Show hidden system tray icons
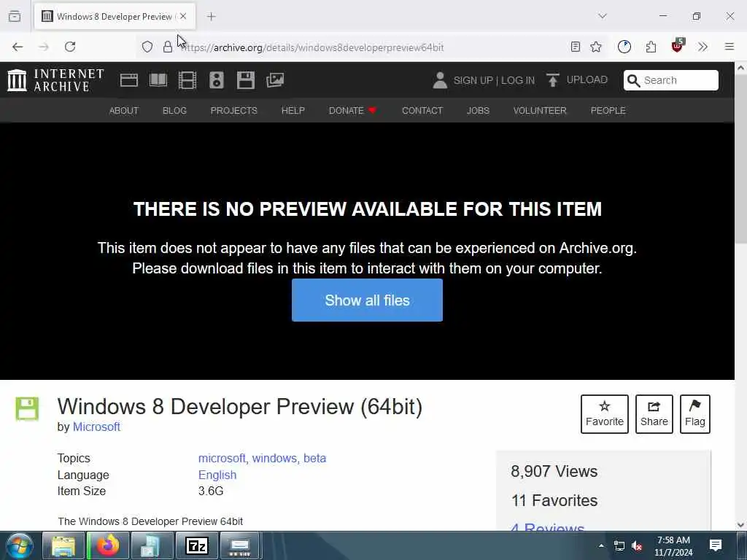747x560 pixels. [x=601, y=545]
